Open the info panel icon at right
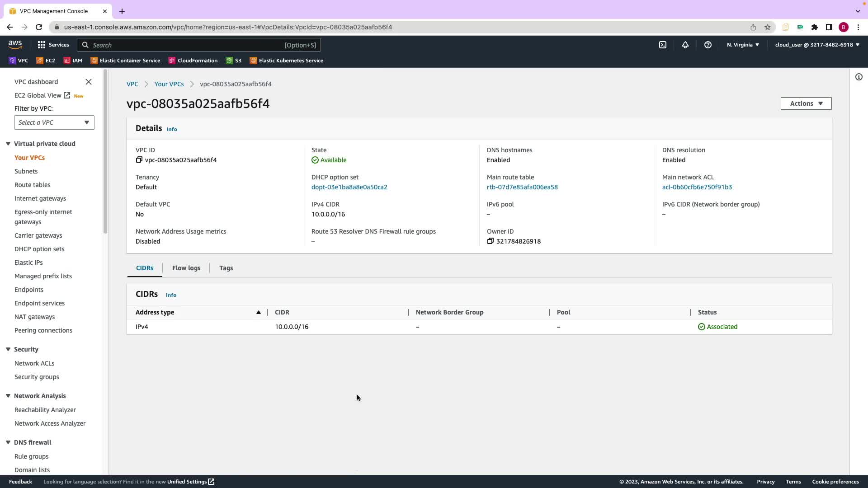The height and width of the screenshot is (488, 868). click(859, 77)
